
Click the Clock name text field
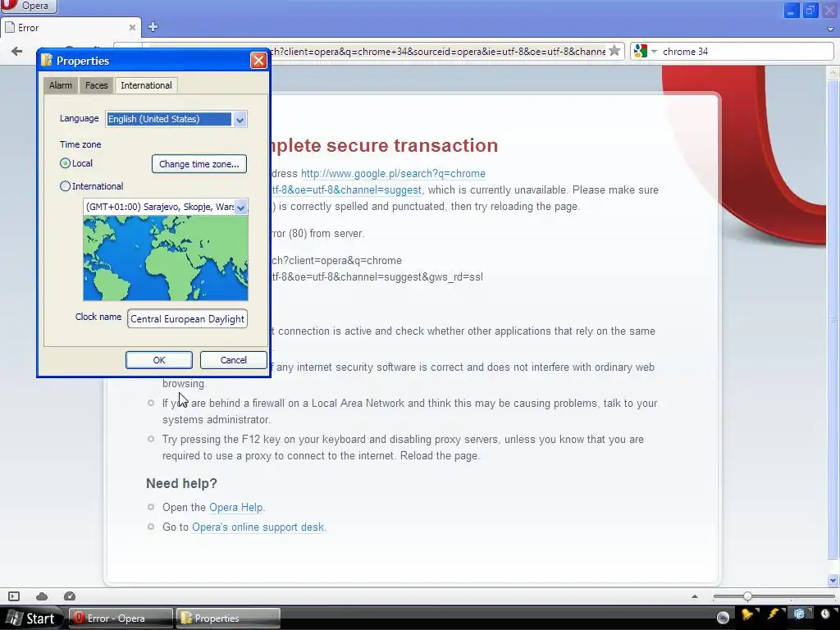[x=188, y=319]
